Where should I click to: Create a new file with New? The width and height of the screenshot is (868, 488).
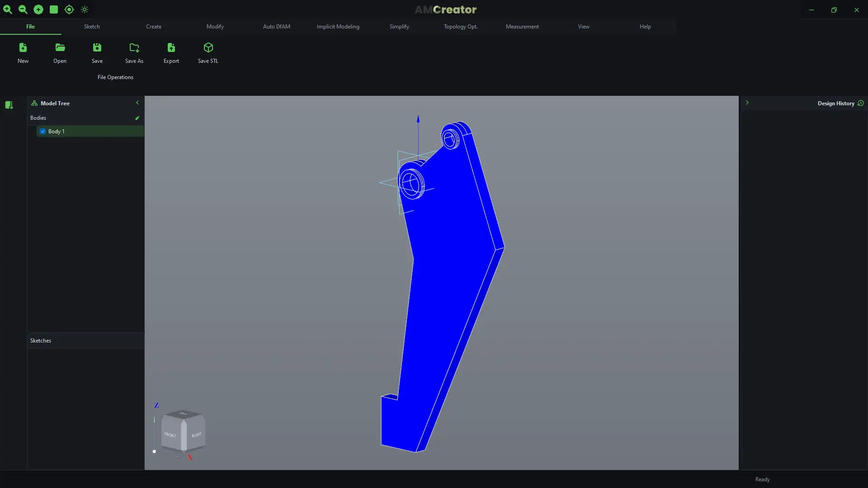click(23, 53)
